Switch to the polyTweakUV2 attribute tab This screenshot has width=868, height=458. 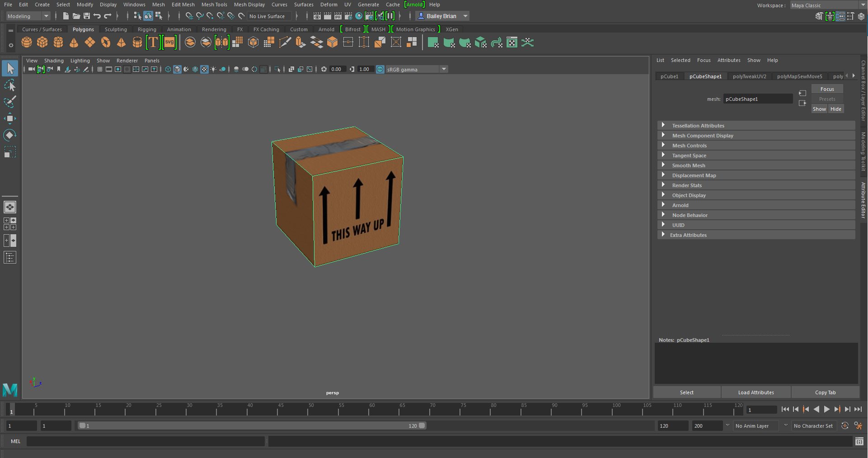[x=749, y=76]
